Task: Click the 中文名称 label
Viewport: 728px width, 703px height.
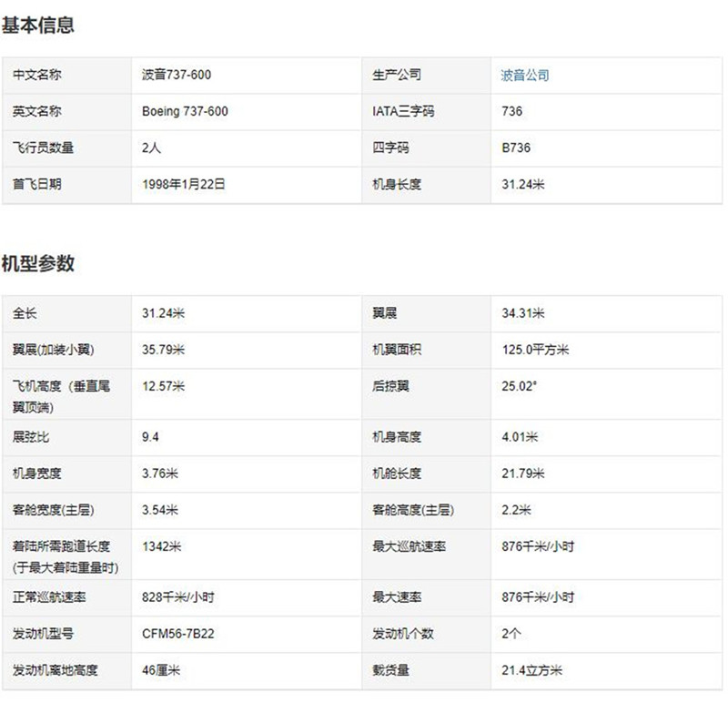Action: tap(36, 75)
